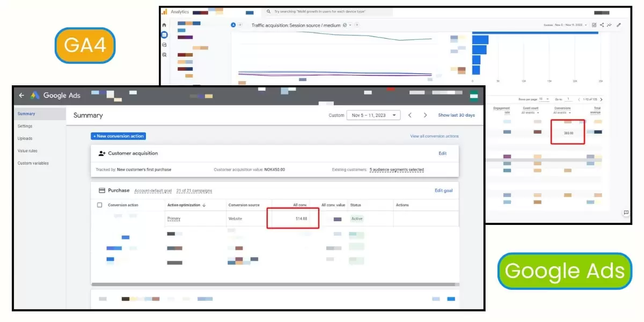Open the Analytics Home sidebar icon
The image size is (644, 322).
point(164,25)
